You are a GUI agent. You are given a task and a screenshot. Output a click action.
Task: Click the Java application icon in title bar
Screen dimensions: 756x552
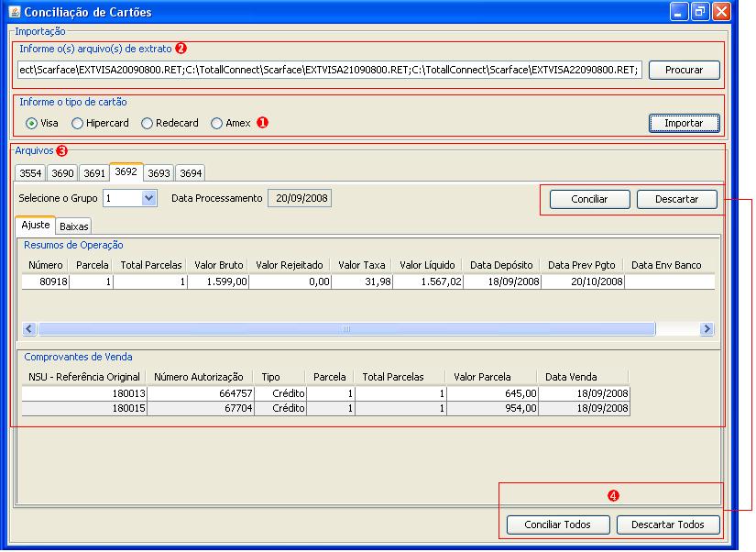click(x=15, y=11)
